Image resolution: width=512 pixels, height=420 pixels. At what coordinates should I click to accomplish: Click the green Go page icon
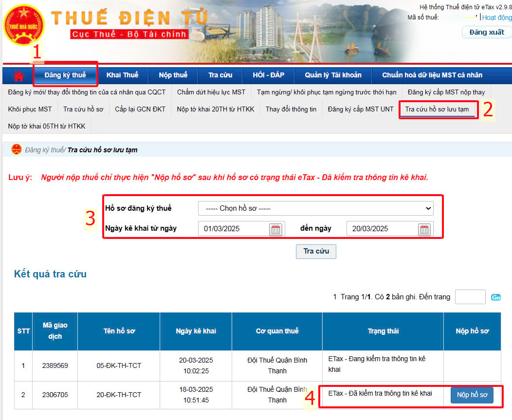pyautogui.click(x=495, y=297)
